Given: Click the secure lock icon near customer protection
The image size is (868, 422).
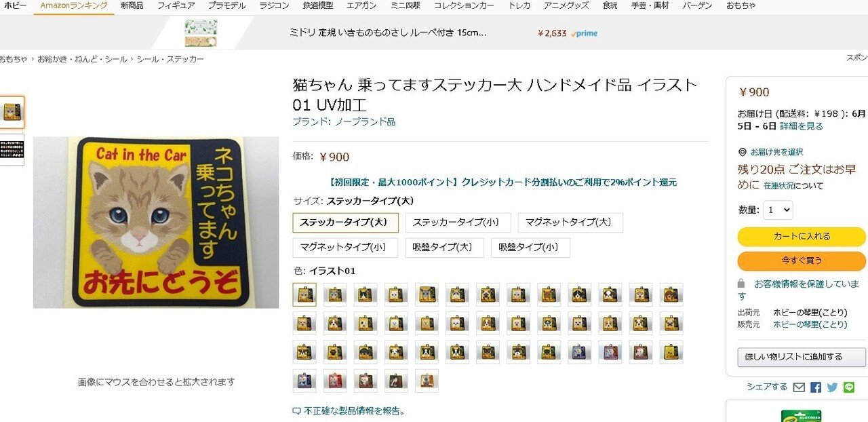Looking at the screenshot, I should (x=741, y=284).
